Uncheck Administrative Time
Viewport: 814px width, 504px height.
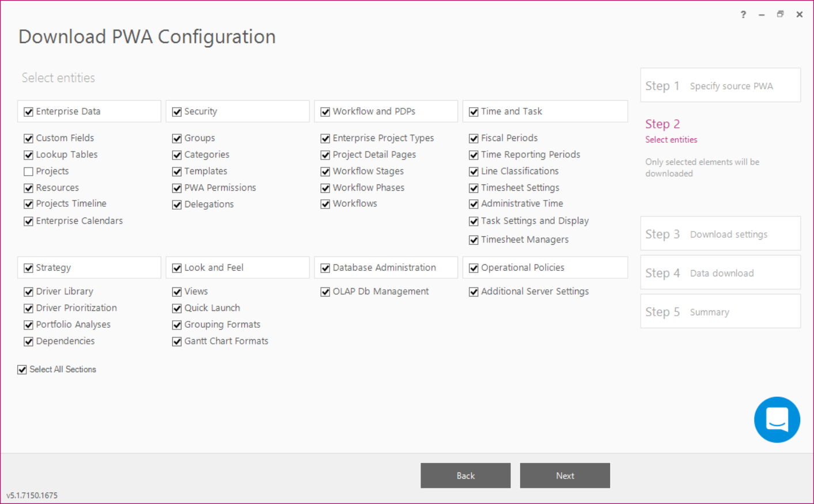(x=474, y=204)
